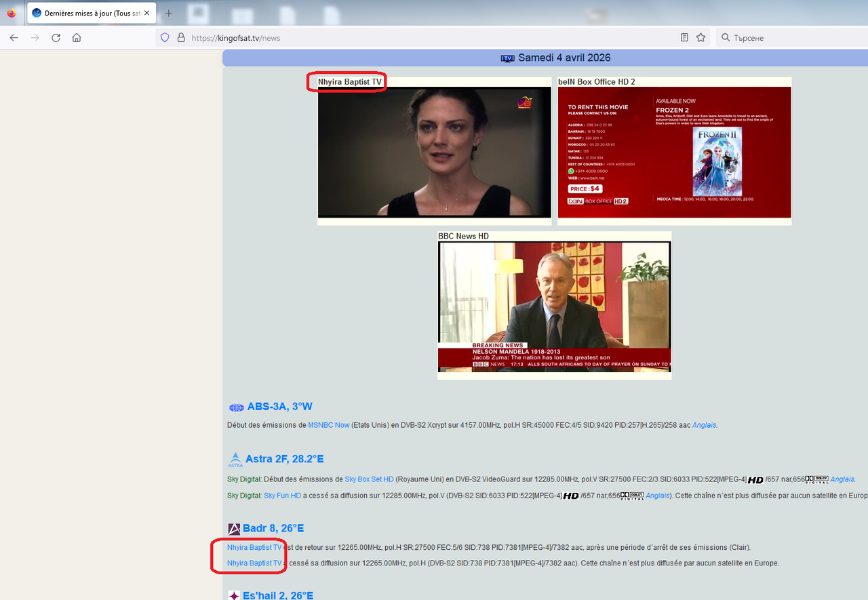Click the HD icon in the Sky Fun HD row

[571, 496]
